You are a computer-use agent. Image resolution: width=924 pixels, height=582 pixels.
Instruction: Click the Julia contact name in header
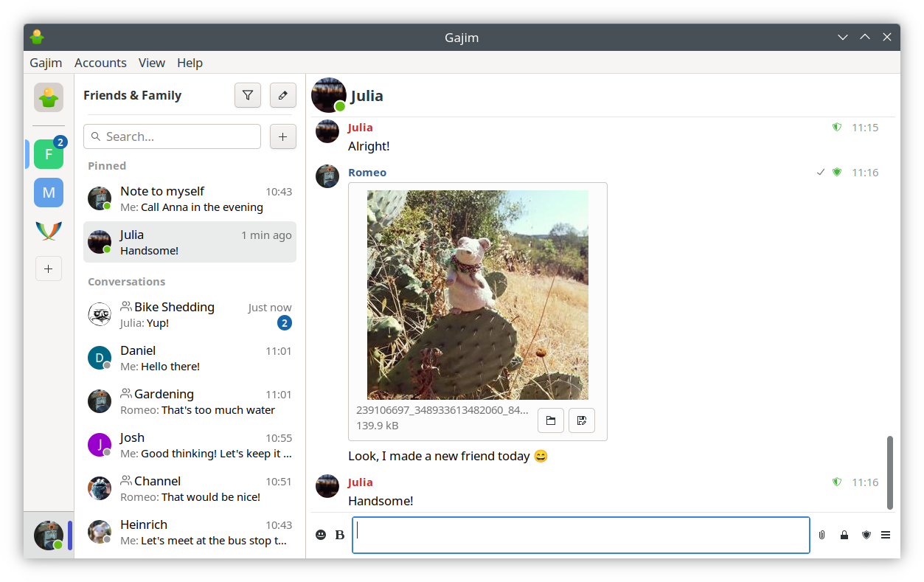pos(367,96)
